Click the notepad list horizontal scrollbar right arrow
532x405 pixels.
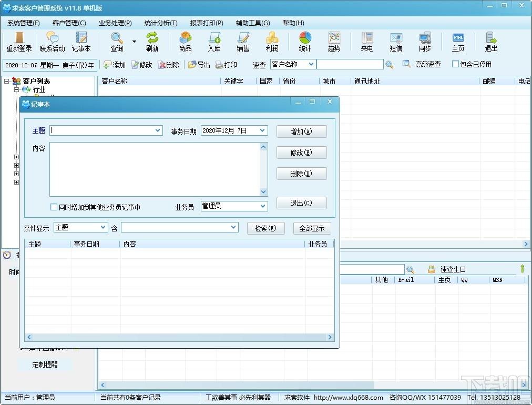tap(330, 337)
